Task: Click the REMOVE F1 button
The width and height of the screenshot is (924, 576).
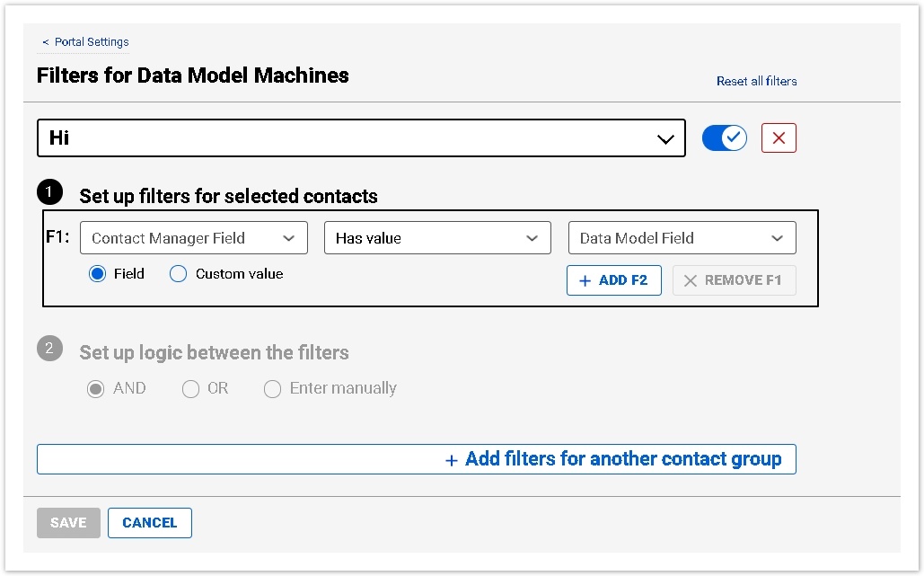Action: [734, 280]
